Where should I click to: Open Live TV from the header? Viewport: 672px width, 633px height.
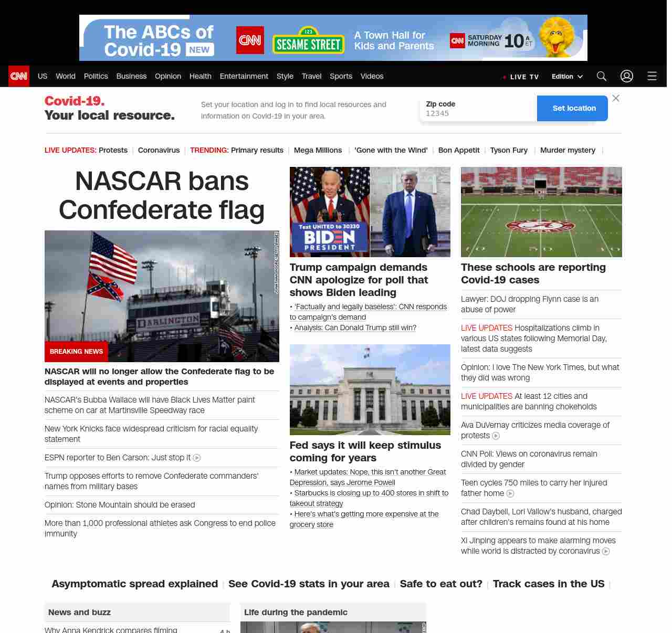[x=521, y=77]
